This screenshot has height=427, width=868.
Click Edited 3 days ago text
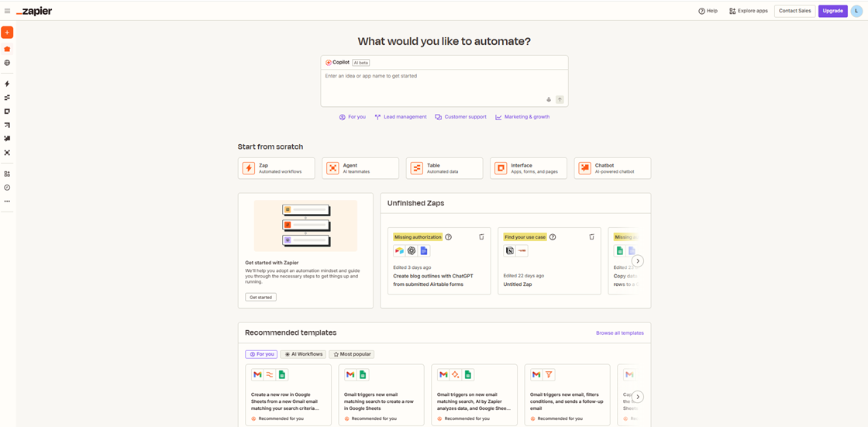(412, 267)
